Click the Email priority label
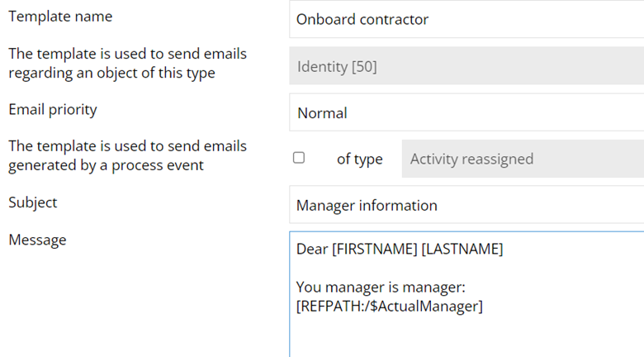 pos(53,109)
